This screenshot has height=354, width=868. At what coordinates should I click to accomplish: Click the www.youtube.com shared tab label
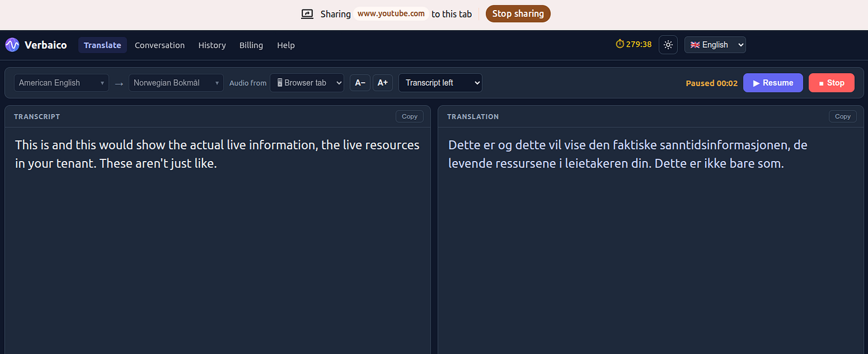[391, 14]
